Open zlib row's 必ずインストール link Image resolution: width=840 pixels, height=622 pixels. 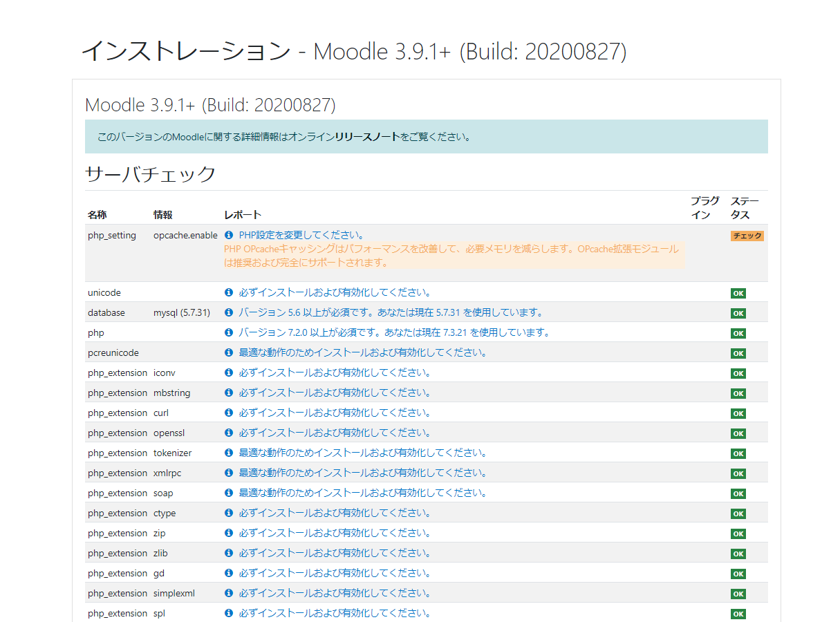pyautogui.click(x=335, y=553)
